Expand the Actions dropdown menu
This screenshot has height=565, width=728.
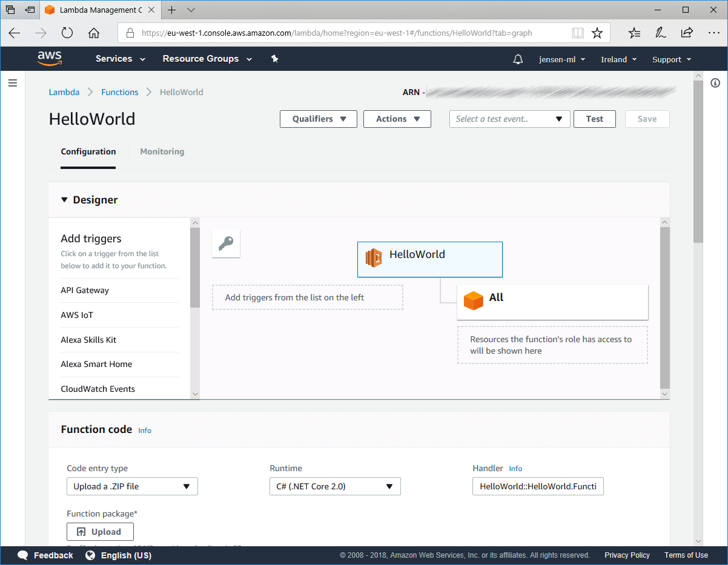[x=397, y=119]
